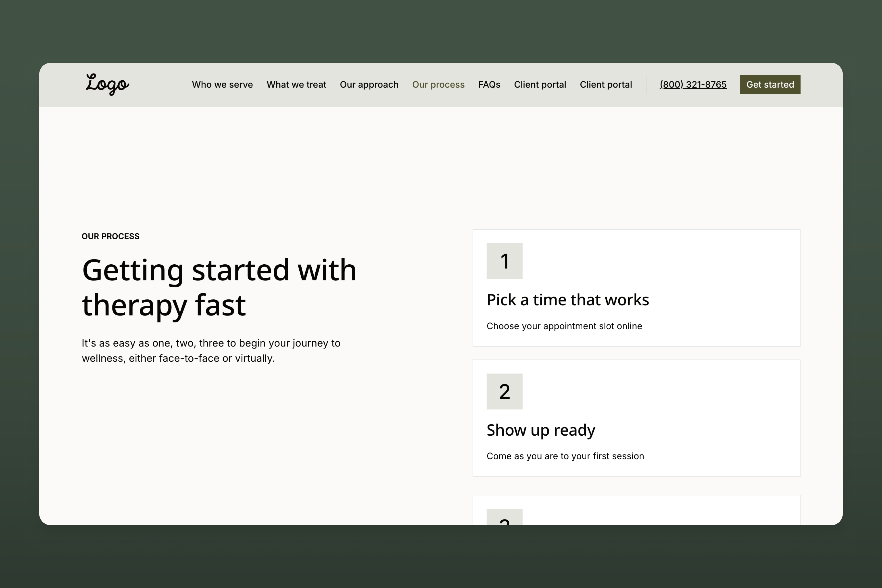The image size is (882, 588).
Task: Click the number 2 step badge
Action: click(504, 391)
